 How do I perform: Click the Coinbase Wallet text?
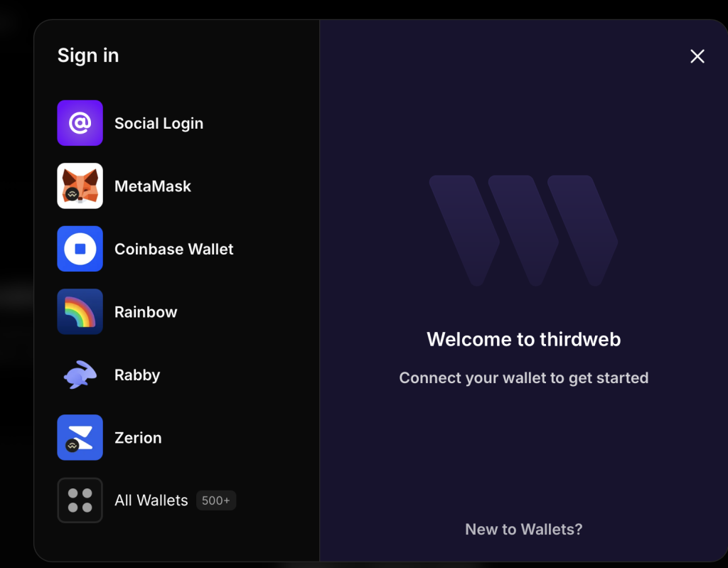[173, 250]
